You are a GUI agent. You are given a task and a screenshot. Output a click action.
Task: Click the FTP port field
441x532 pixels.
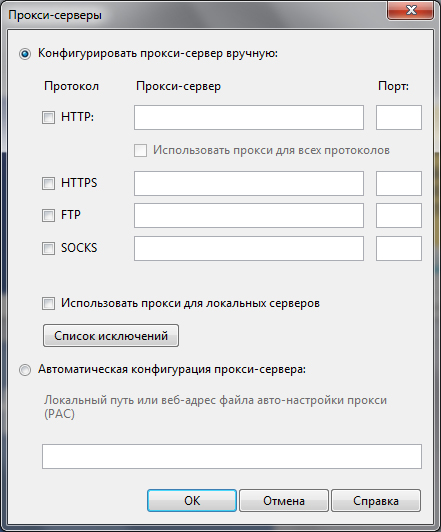point(399,215)
